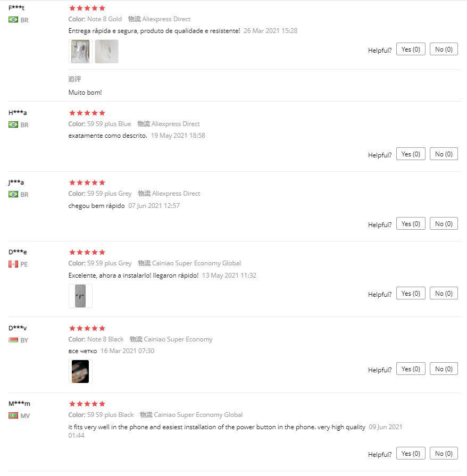
Task: Click the star rating on M***m's review
Action: 87,404
